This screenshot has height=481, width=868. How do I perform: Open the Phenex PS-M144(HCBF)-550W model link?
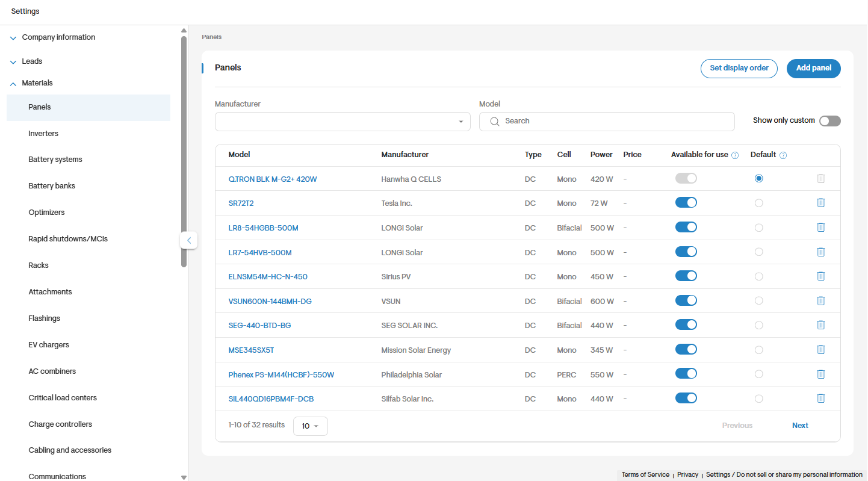click(x=281, y=374)
